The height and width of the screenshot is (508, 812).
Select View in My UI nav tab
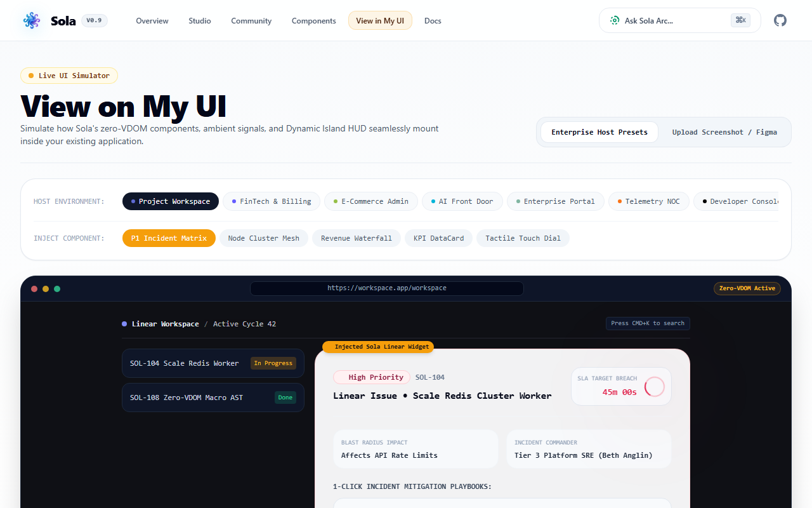coord(380,20)
